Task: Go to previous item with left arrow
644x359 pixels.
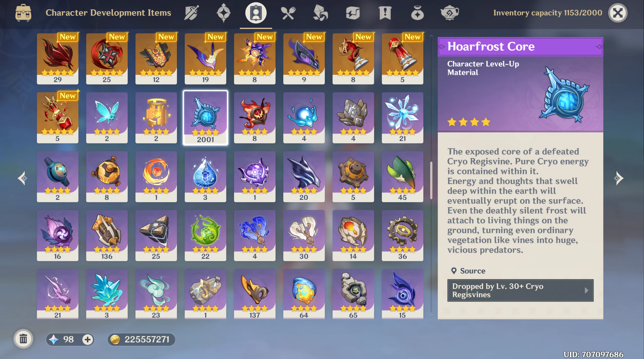Action: tap(22, 178)
